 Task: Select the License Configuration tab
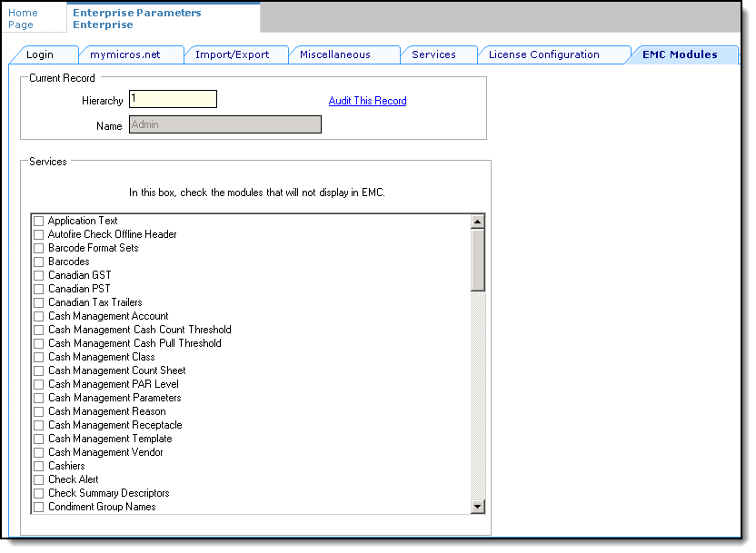pos(554,54)
